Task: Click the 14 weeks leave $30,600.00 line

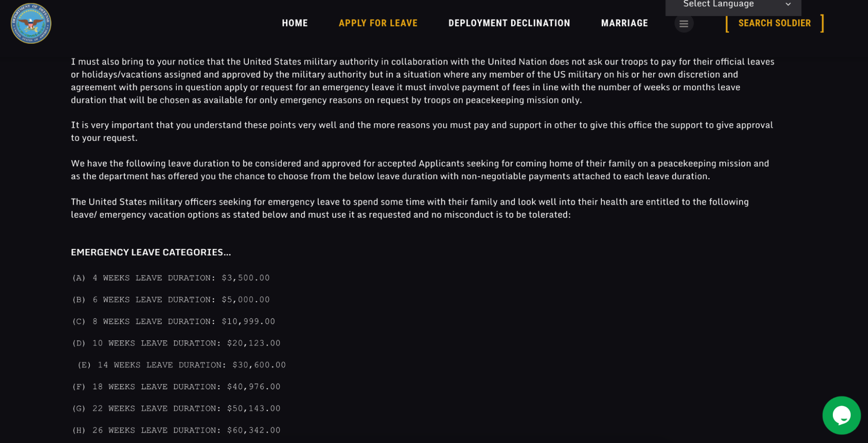Action: click(182, 365)
